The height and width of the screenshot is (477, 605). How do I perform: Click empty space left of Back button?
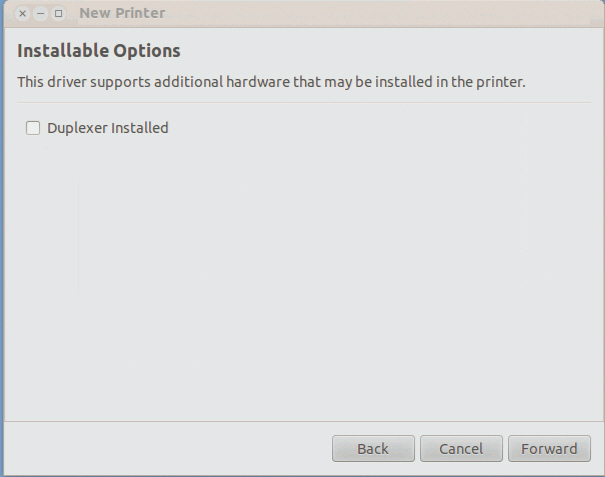[x=170, y=449]
